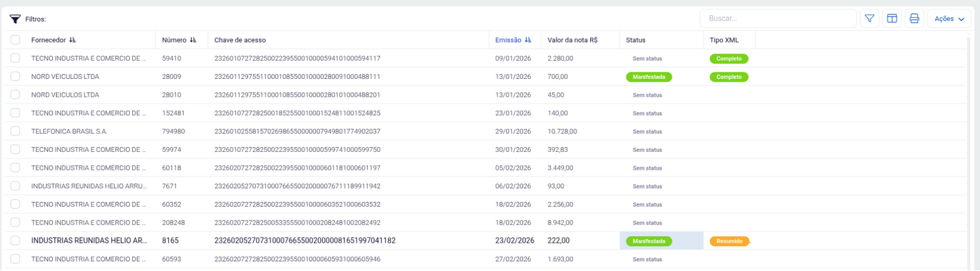
Task: Click the funnel icon next to Filtros
Action: [x=15, y=19]
